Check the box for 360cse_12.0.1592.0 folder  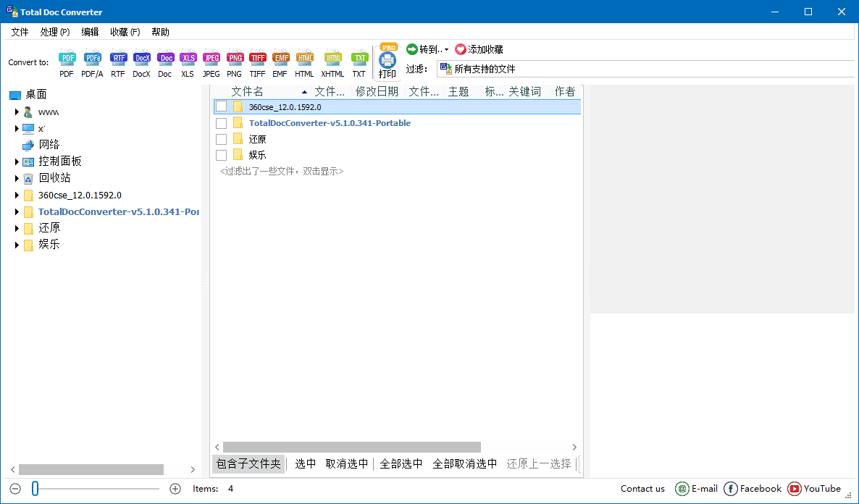click(x=222, y=107)
